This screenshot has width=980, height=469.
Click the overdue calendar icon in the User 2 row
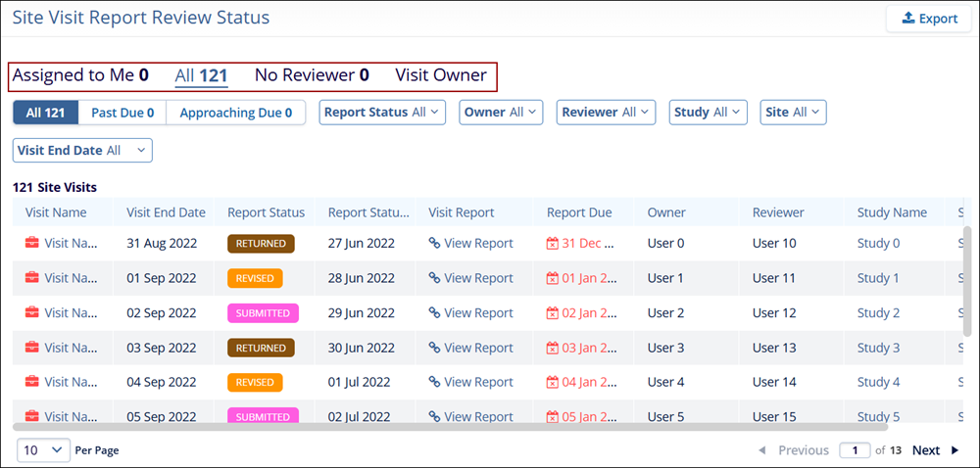tap(553, 313)
